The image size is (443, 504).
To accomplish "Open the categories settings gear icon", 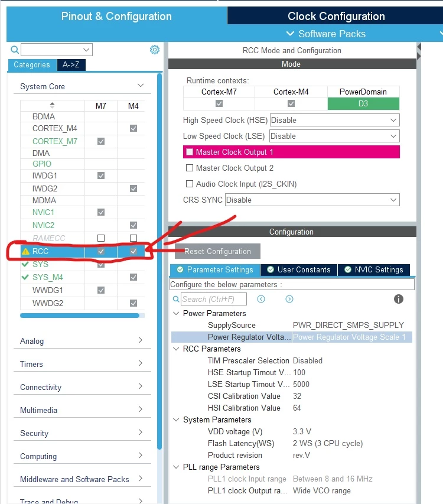I will [x=155, y=50].
